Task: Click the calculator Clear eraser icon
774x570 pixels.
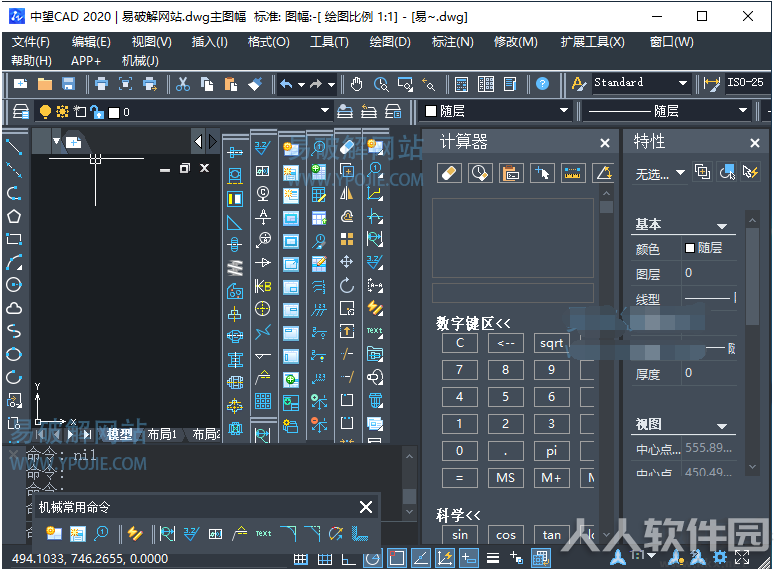Action: point(449,173)
